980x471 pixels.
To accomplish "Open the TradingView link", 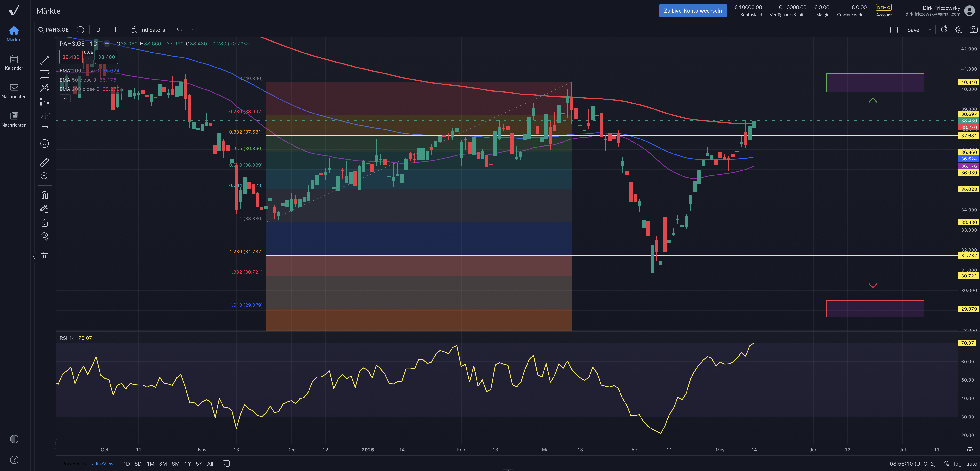I will pyautogui.click(x=100, y=464).
